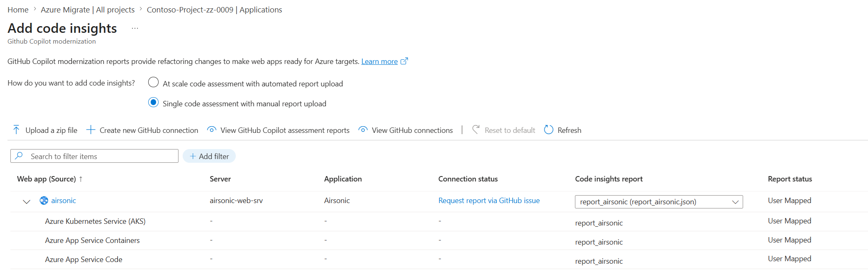The width and height of the screenshot is (868, 272).
Task: Click the eye icon for View GitHub Copilot assessment reports
Action: pos(212,130)
